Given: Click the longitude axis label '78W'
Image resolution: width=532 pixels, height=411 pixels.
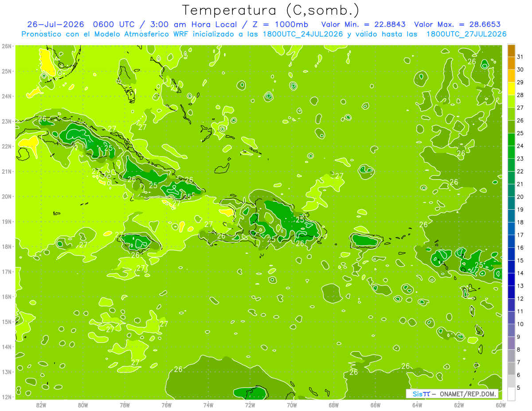Looking at the screenshot, I should [125, 405].
